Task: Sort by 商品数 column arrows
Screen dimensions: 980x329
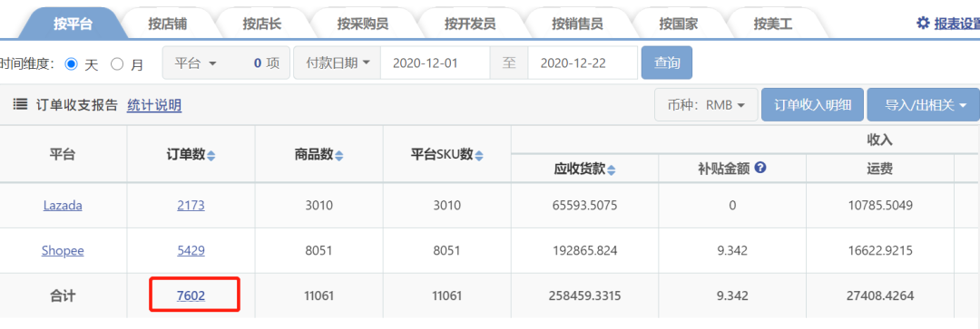Action: pos(338,156)
